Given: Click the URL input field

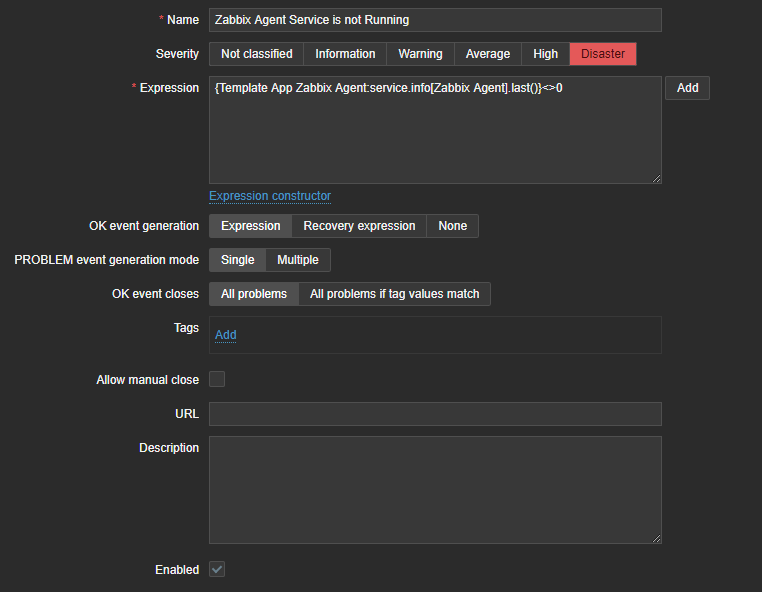Looking at the screenshot, I should pyautogui.click(x=435, y=414).
